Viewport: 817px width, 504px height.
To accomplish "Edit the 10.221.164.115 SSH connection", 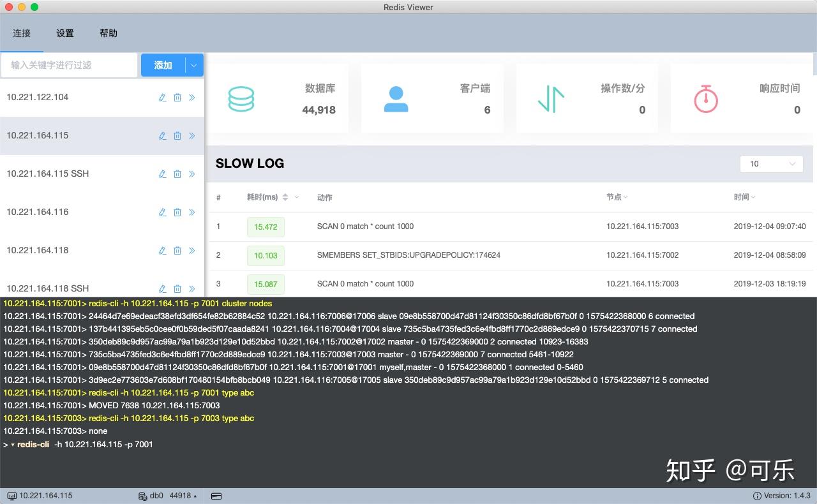I will [162, 174].
